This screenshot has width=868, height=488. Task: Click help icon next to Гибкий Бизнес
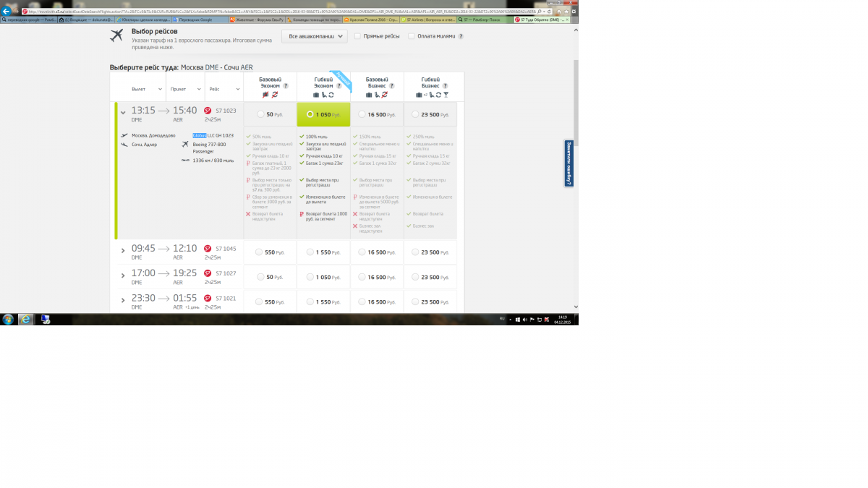point(445,86)
